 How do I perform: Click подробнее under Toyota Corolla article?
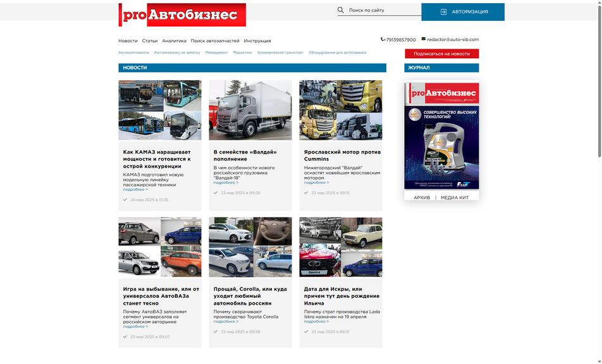click(x=226, y=322)
